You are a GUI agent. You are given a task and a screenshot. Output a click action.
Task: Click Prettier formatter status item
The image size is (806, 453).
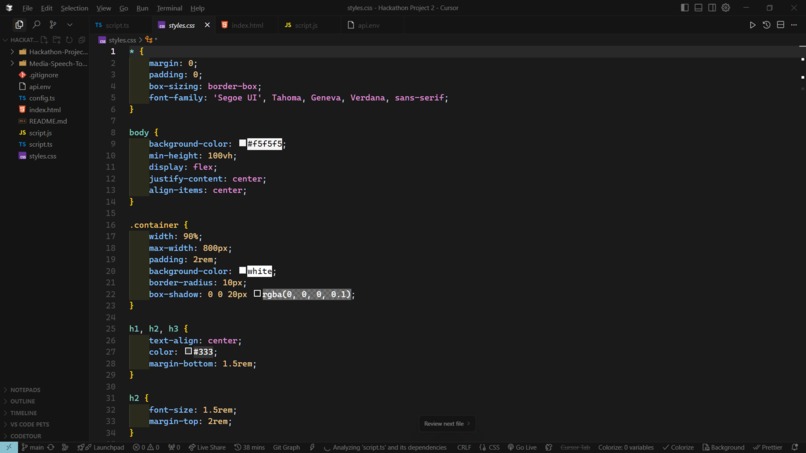pos(767,447)
